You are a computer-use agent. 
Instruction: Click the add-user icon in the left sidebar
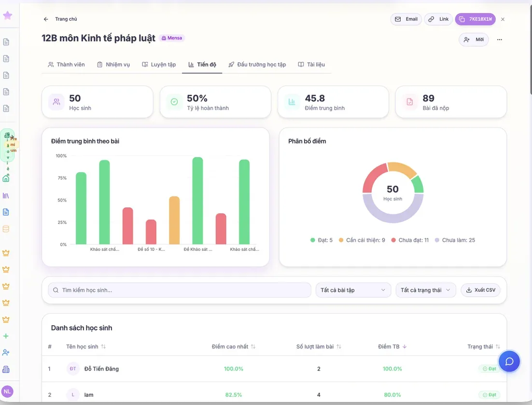point(6,353)
